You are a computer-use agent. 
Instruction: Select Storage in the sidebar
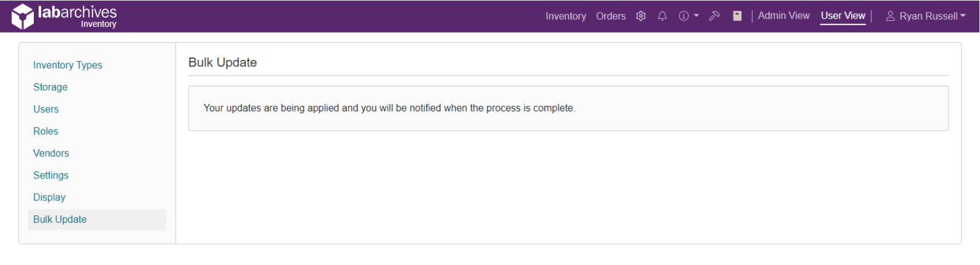tap(50, 87)
